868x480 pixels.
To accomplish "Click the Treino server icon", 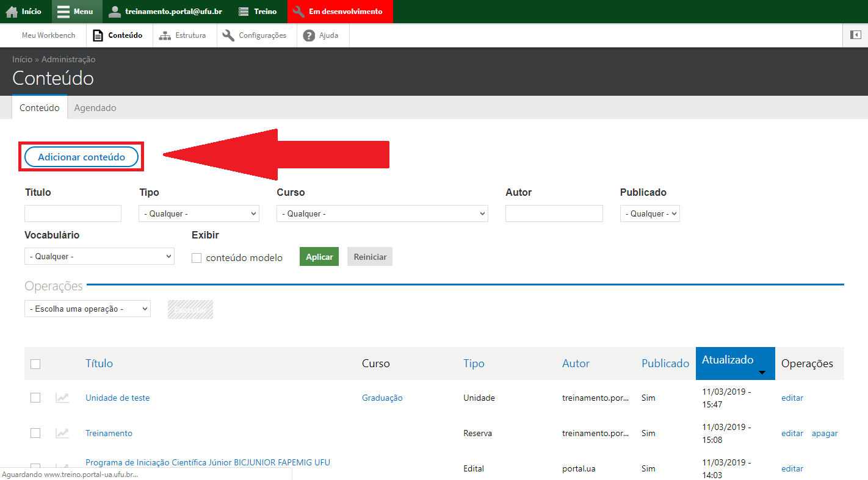I will coord(244,12).
